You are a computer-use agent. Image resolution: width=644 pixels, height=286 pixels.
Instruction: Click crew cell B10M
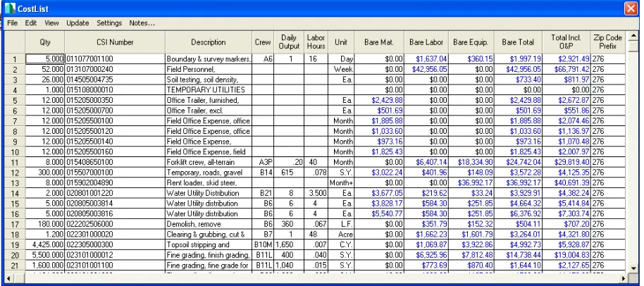(263, 244)
